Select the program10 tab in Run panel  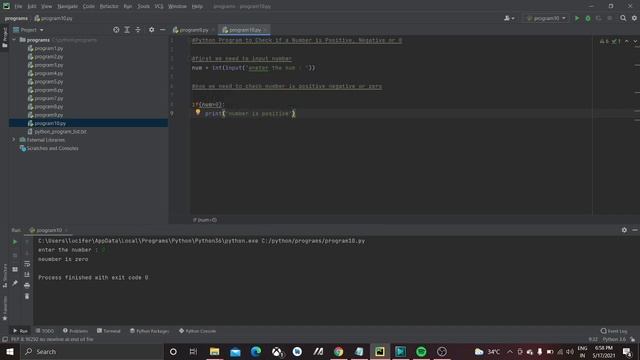point(48,230)
